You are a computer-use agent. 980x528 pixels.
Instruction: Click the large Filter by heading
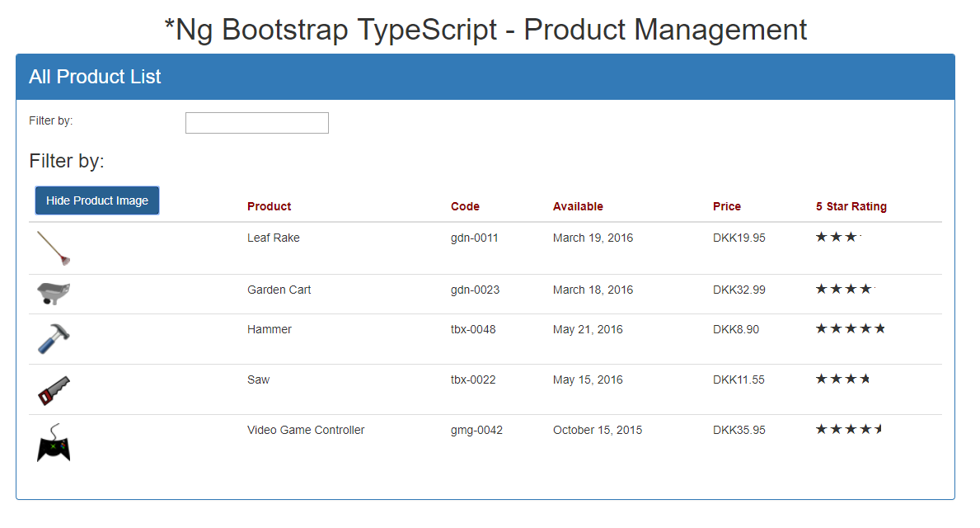click(66, 161)
